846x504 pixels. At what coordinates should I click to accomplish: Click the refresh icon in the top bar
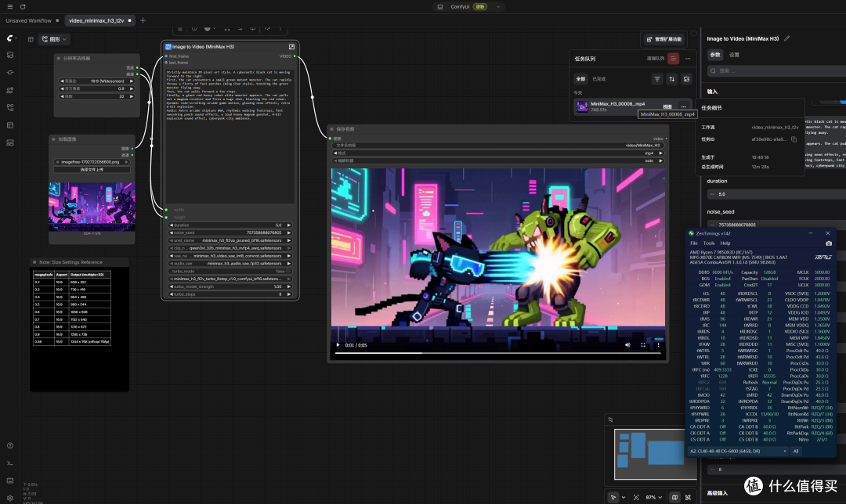click(x=23, y=6)
